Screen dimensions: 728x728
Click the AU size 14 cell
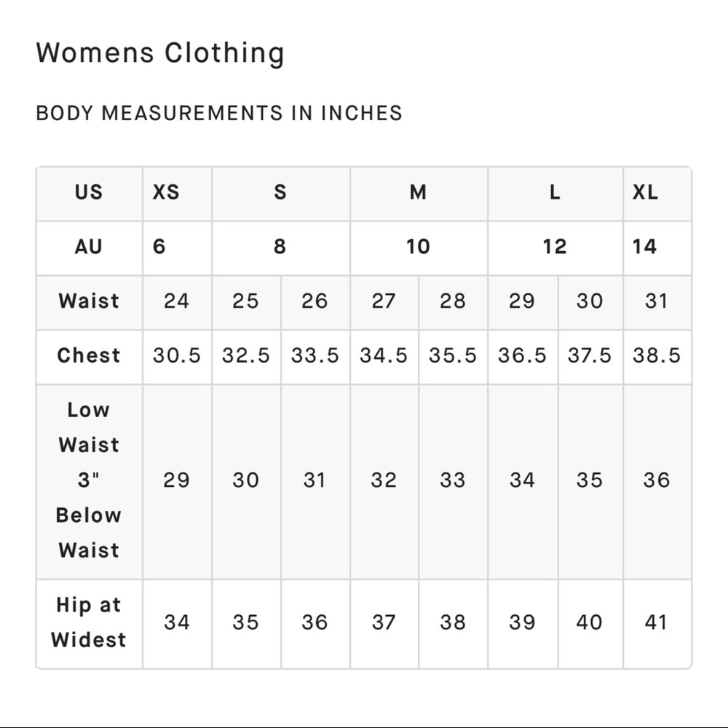click(x=644, y=248)
